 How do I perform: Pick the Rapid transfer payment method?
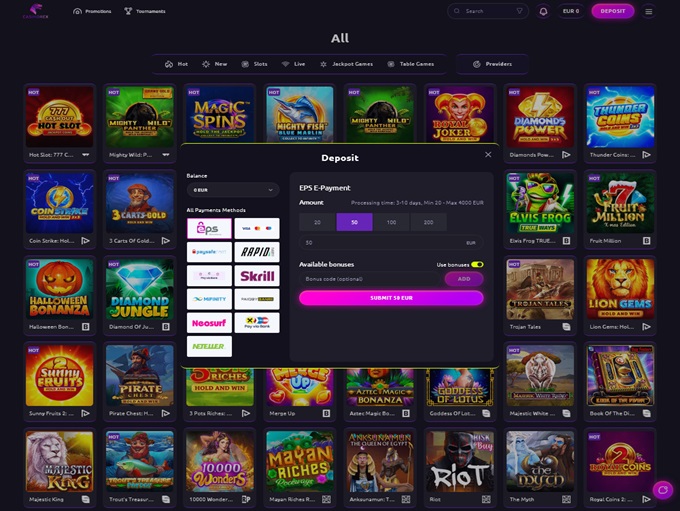tap(257, 252)
